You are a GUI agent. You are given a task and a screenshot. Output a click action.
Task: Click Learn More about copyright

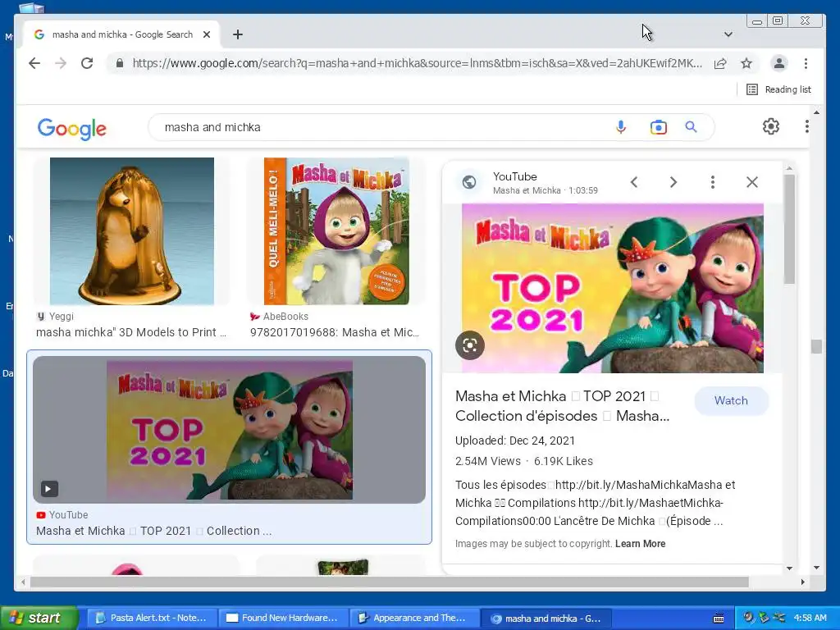click(x=640, y=544)
